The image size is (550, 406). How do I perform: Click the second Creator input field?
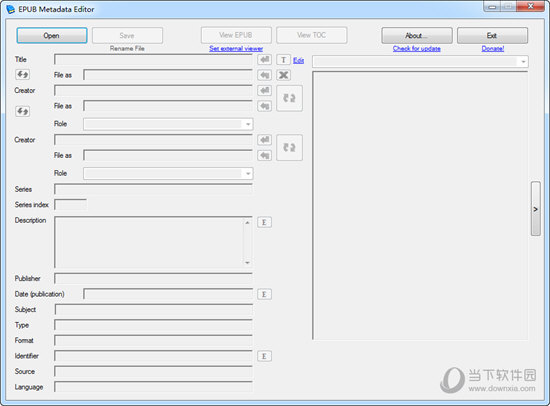(x=153, y=140)
